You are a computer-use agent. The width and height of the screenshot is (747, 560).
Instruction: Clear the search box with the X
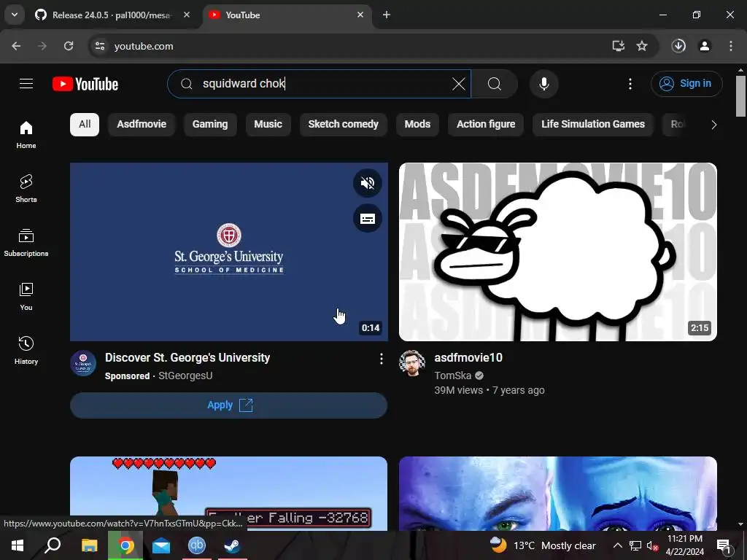(x=459, y=84)
